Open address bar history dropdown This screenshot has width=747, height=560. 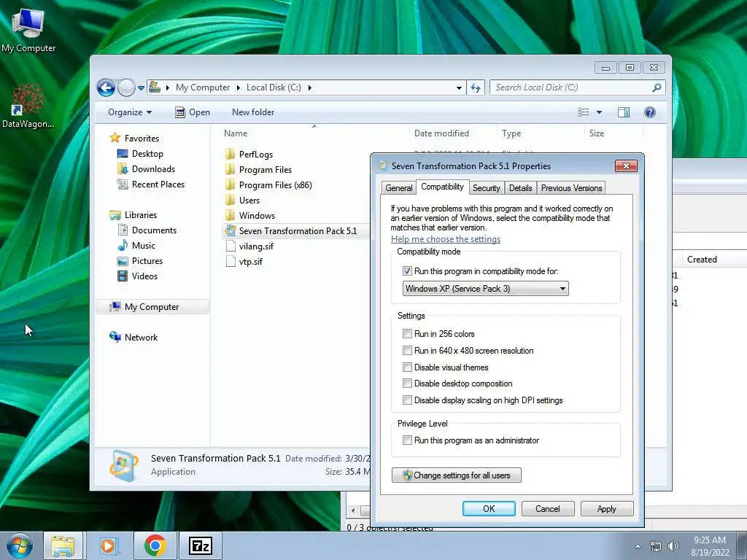tap(459, 87)
